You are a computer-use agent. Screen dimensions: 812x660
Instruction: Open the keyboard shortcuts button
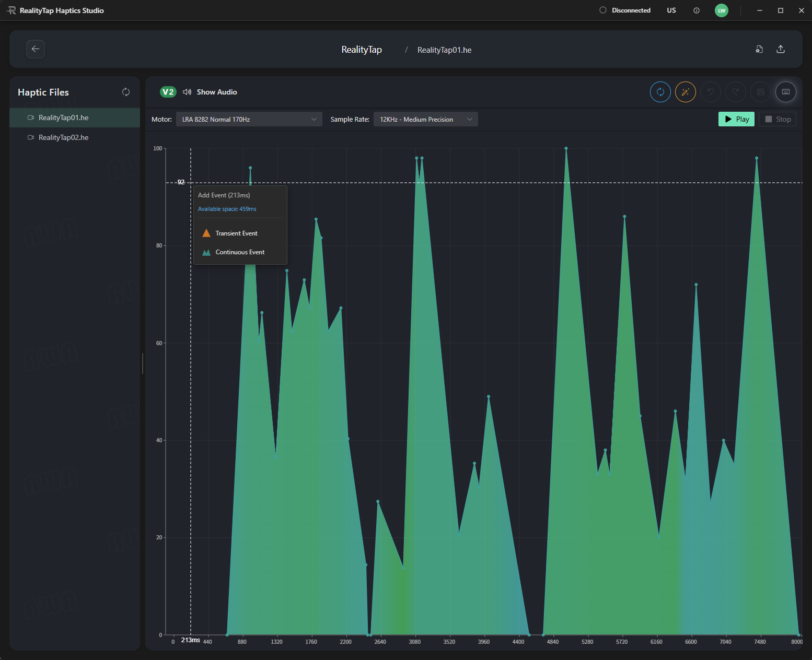tap(786, 92)
